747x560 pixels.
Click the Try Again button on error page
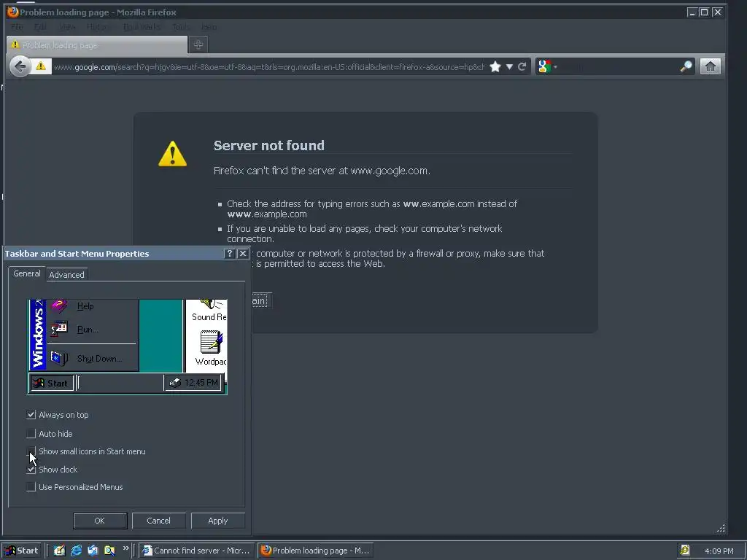(x=262, y=300)
